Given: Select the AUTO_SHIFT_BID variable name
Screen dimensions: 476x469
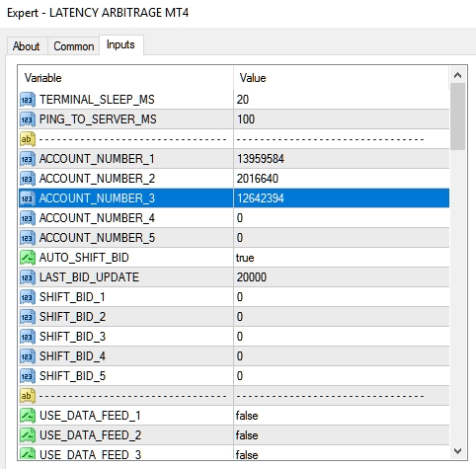Looking at the screenshot, I should point(84,258).
